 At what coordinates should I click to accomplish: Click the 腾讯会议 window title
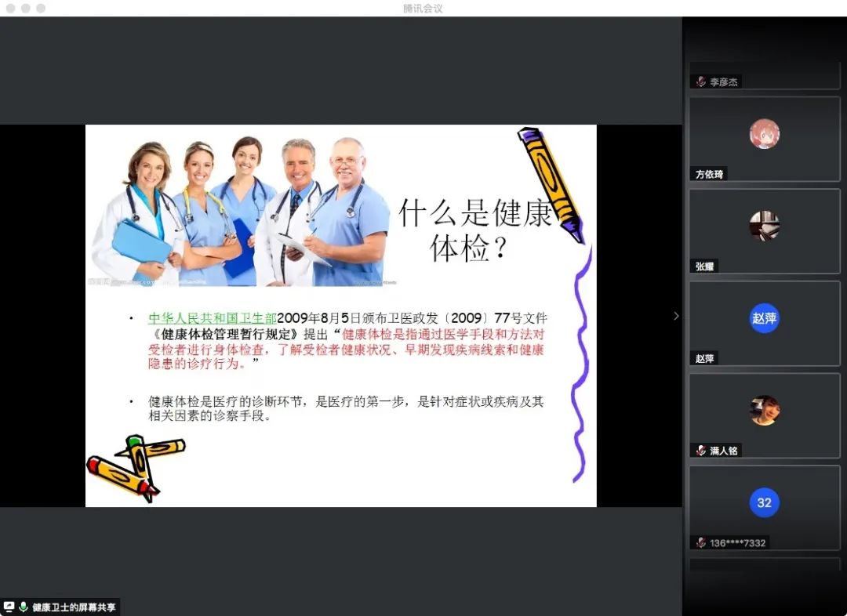tap(423, 8)
